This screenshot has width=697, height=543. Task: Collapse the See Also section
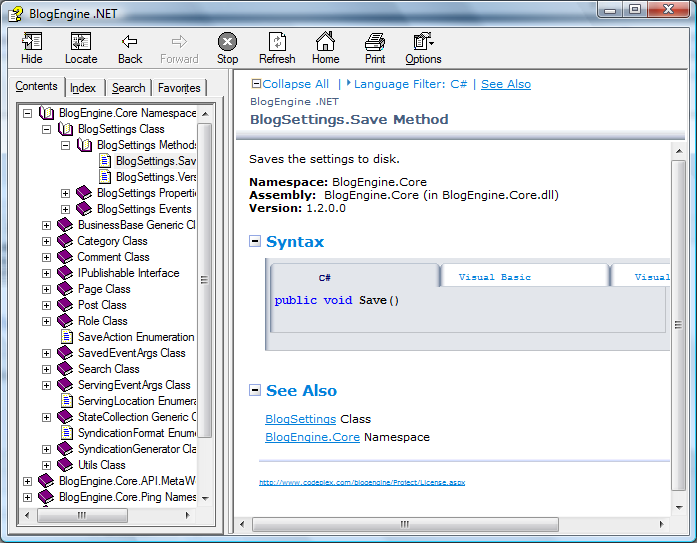[255, 390]
